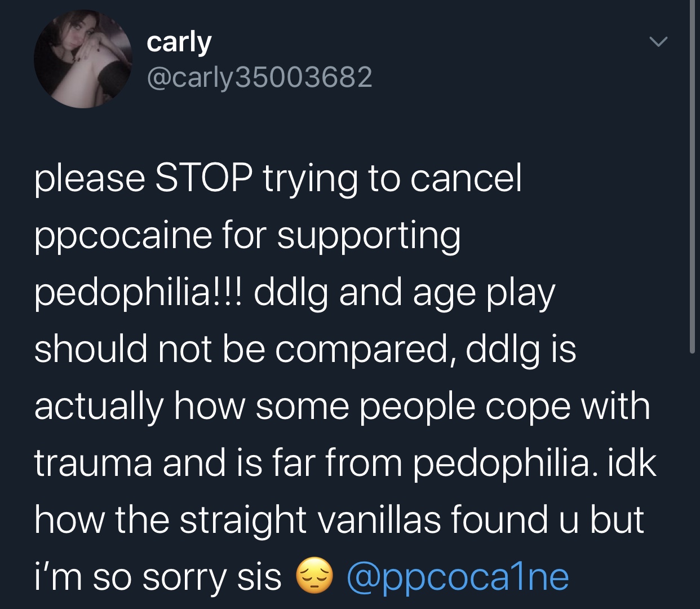700x609 pixels.
Task: Open carly's profile picture
Action: (x=83, y=59)
